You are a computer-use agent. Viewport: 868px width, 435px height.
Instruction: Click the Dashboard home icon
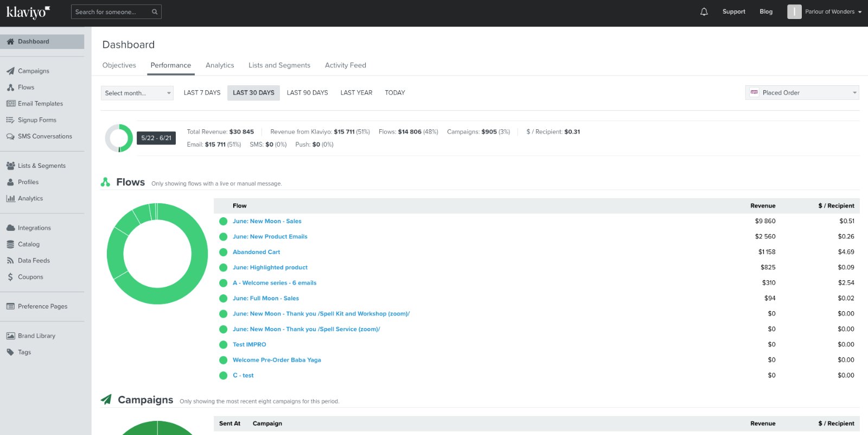[x=10, y=42]
